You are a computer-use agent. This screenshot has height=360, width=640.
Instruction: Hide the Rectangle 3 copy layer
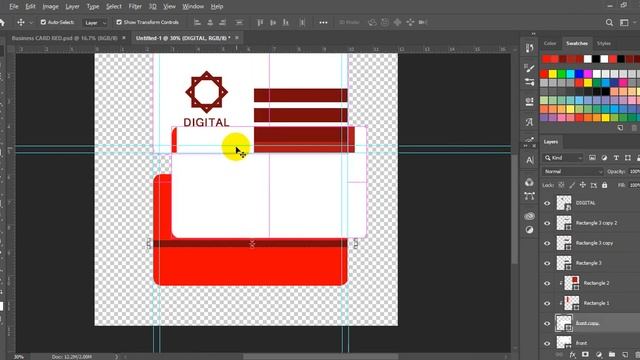pos(547,243)
